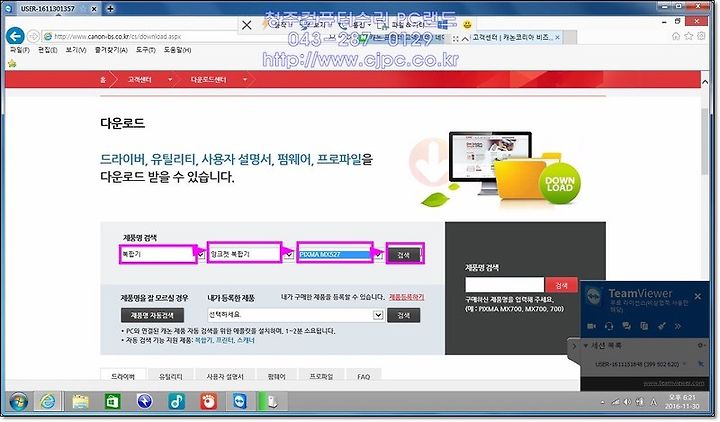Viewport: 720px width, 422px height.
Task: Select the 드라이버 tab
Action: point(123,376)
